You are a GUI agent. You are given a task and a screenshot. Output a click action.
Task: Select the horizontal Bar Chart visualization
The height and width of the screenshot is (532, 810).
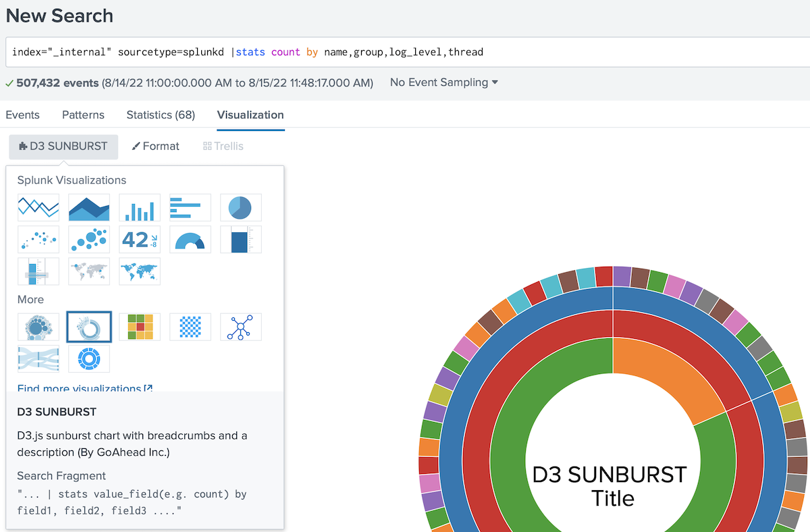click(x=190, y=207)
